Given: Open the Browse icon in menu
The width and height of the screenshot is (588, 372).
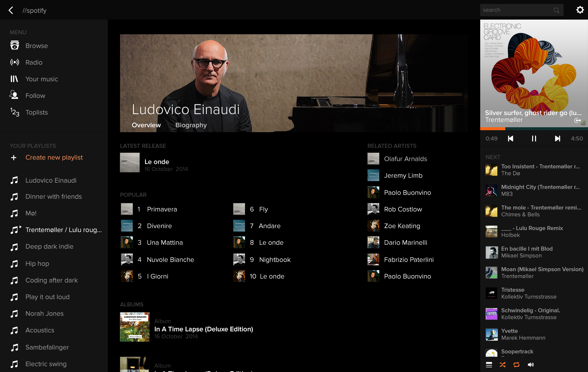Looking at the screenshot, I should pyautogui.click(x=14, y=45).
